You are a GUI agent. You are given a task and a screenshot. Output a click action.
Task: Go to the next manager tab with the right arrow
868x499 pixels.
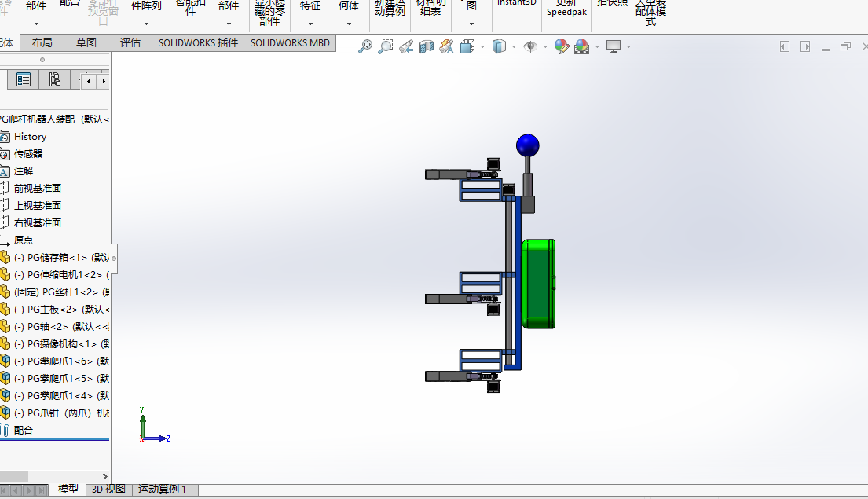coord(104,82)
